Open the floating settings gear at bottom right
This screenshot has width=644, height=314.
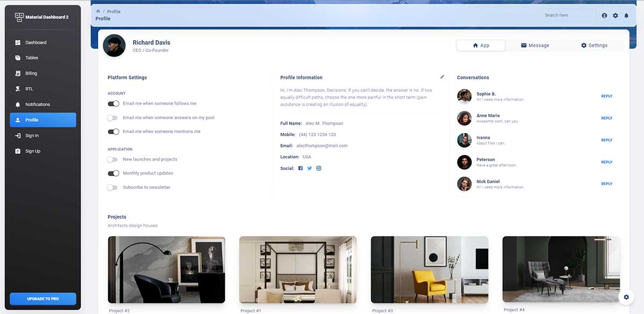(626, 297)
